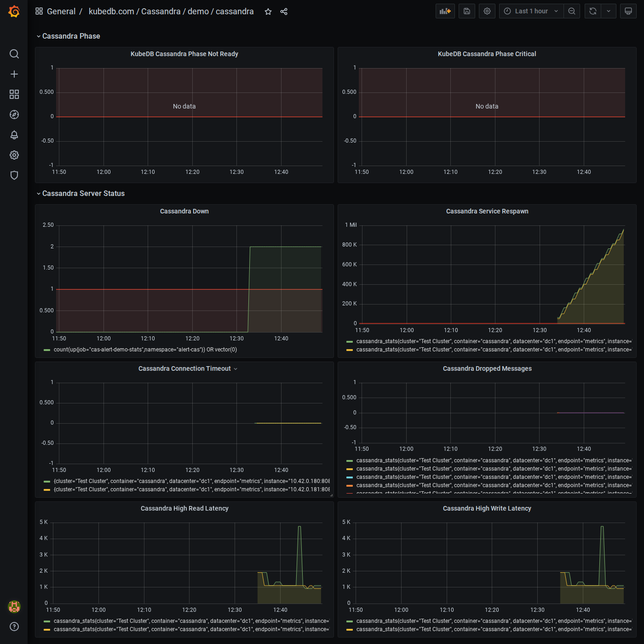The image size is (644, 644).
Task: Toggle the yellow legend series in Service Respawn
Action: 494,350
